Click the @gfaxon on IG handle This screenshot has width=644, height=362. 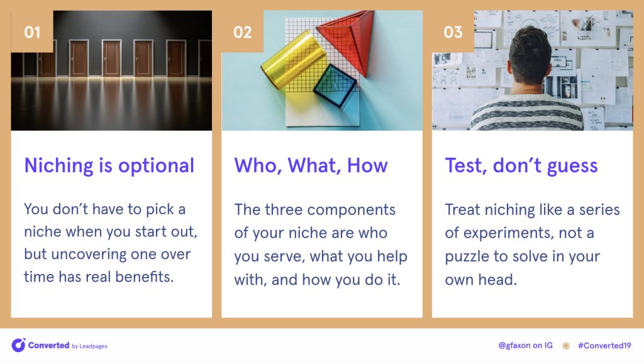tap(525, 346)
